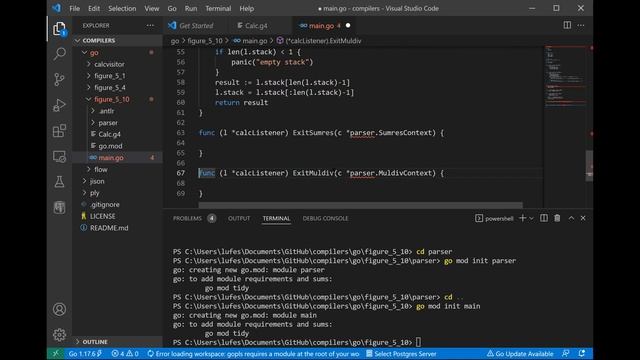Open Manage gear settings
This screenshot has height=360, width=640.
click(59, 335)
